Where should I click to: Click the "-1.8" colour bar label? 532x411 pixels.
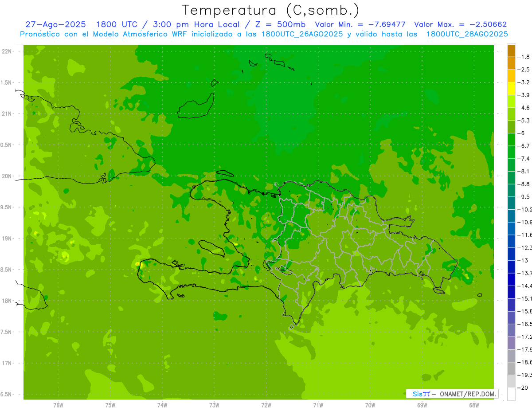click(x=524, y=57)
